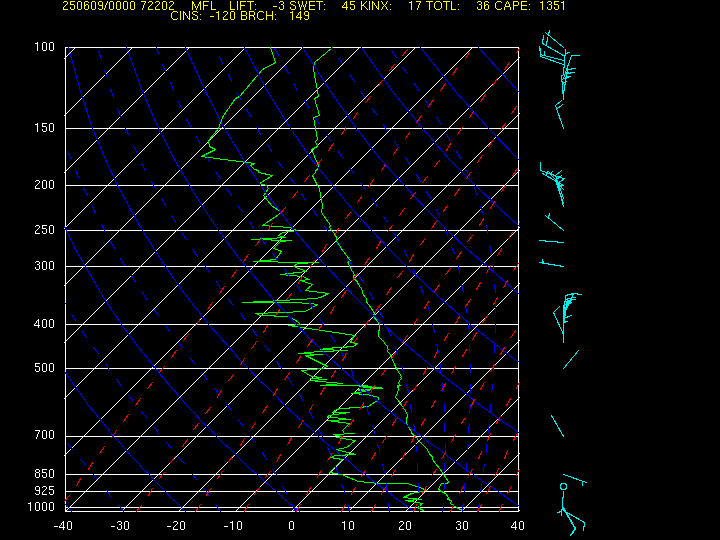This screenshot has height=540, width=720.
Task: Click the positive 40 temperature axis label
Action: click(518, 526)
